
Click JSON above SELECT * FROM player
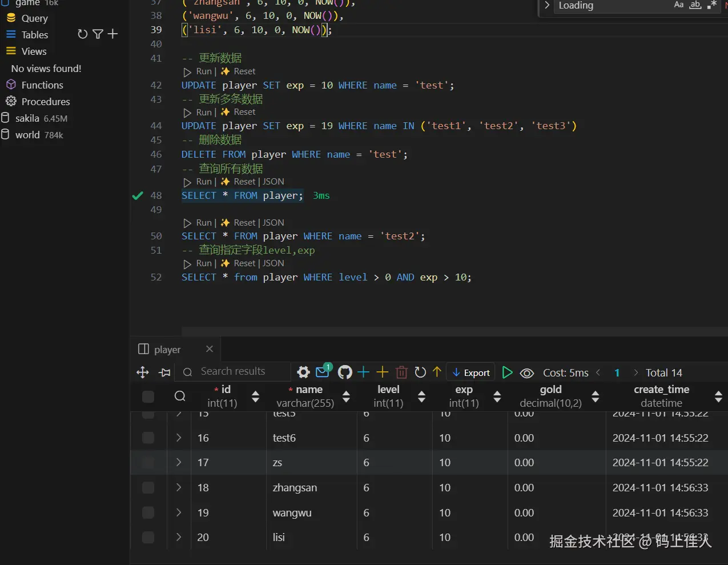(273, 182)
